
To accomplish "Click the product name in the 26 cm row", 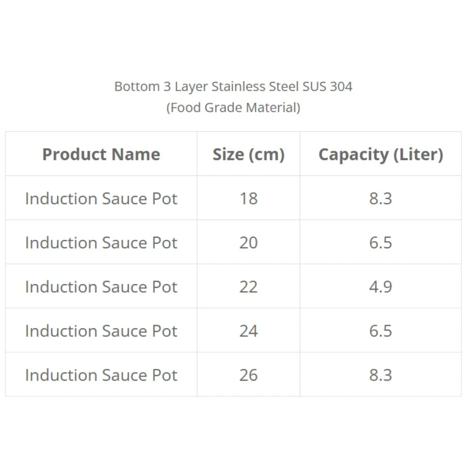I will coord(101,375).
